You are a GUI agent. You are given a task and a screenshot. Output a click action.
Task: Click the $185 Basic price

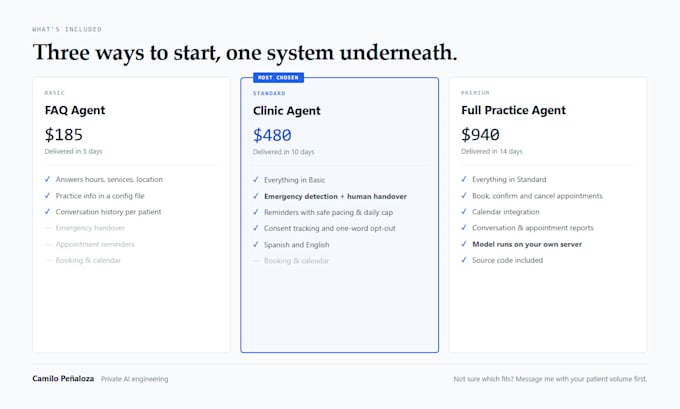pos(64,135)
